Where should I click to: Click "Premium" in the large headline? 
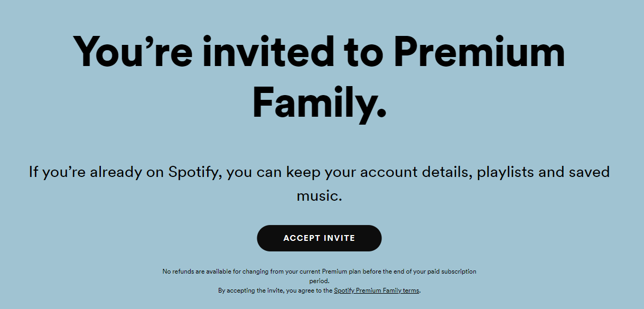tap(479, 52)
